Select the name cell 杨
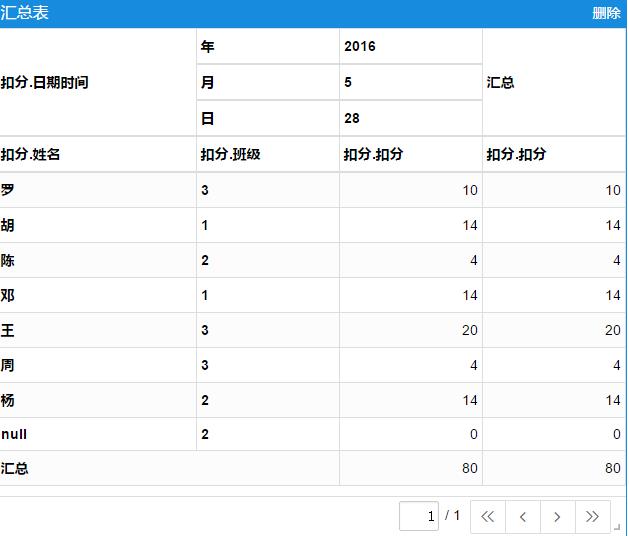Image resolution: width=629 pixels, height=536 pixels. coord(98,400)
